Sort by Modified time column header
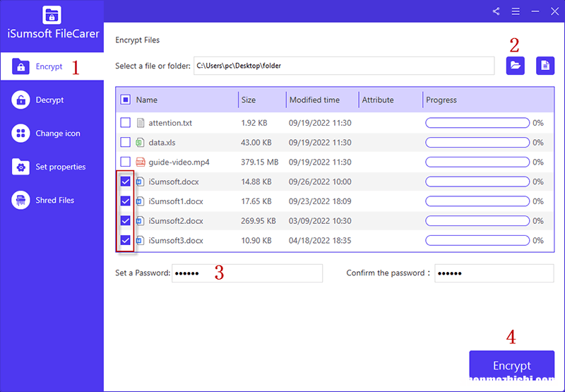 tap(314, 100)
